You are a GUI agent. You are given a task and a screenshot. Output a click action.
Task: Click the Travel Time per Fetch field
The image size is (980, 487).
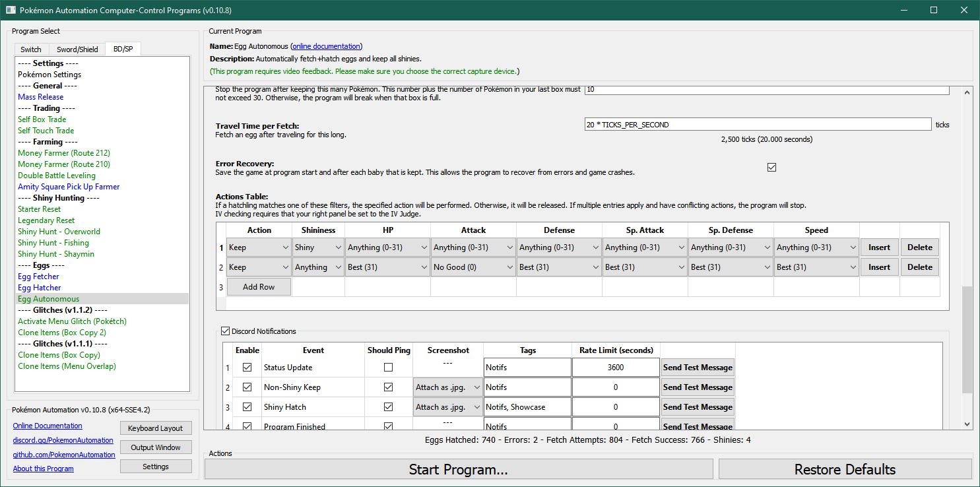click(x=758, y=125)
